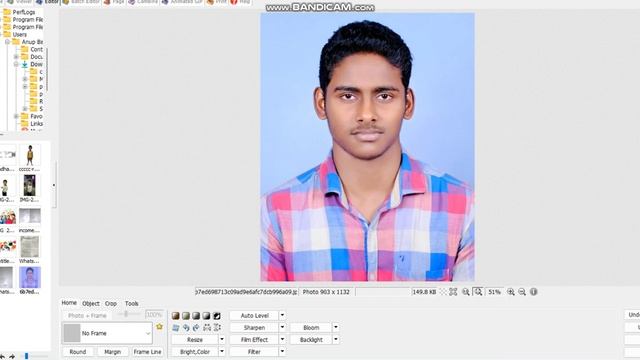
Task: Click the full screen arrows icon in status bar
Action: [x=453, y=292]
